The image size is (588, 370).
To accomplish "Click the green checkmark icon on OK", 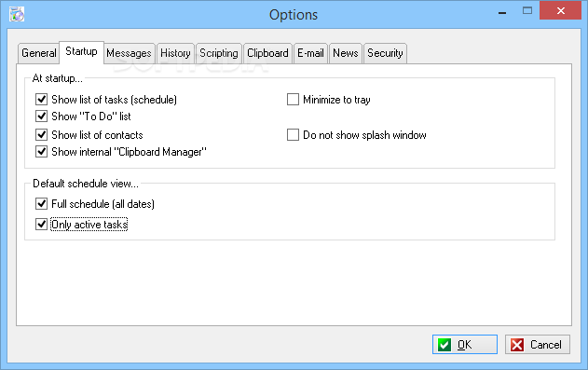I will (x=444, y=345).
